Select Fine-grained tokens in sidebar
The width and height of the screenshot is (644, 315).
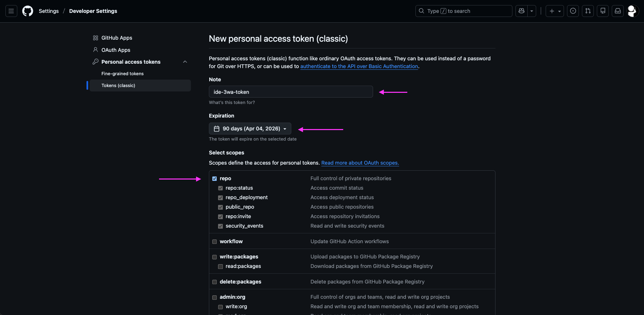click(x=122, y=73)
